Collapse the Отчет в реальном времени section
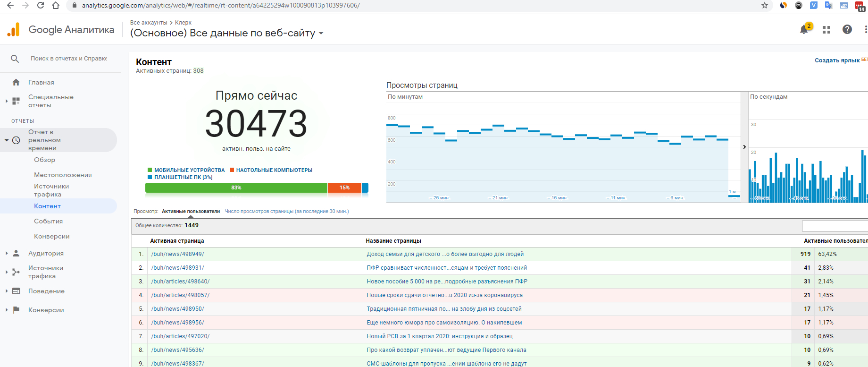 tap(7, 140)
